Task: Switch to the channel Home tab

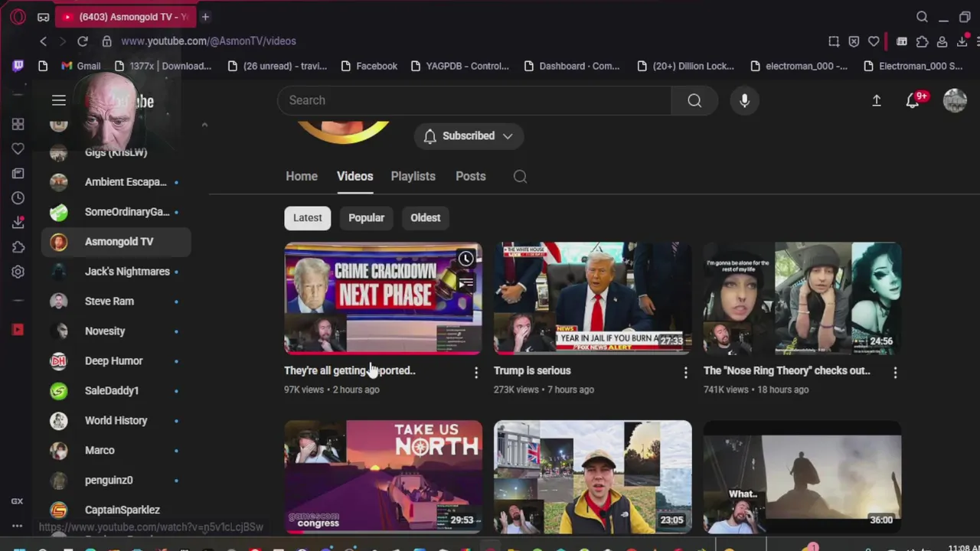Action: click(x=302, y=176)
